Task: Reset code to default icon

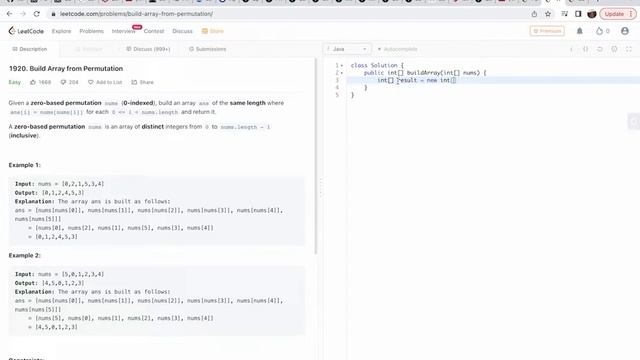Action: (600, 49)
